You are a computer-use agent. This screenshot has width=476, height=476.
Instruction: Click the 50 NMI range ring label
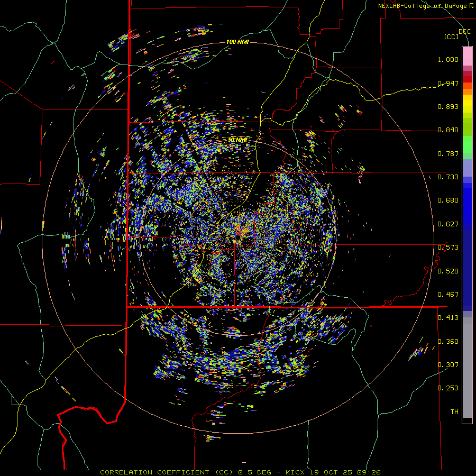click(x=237, y=140)
